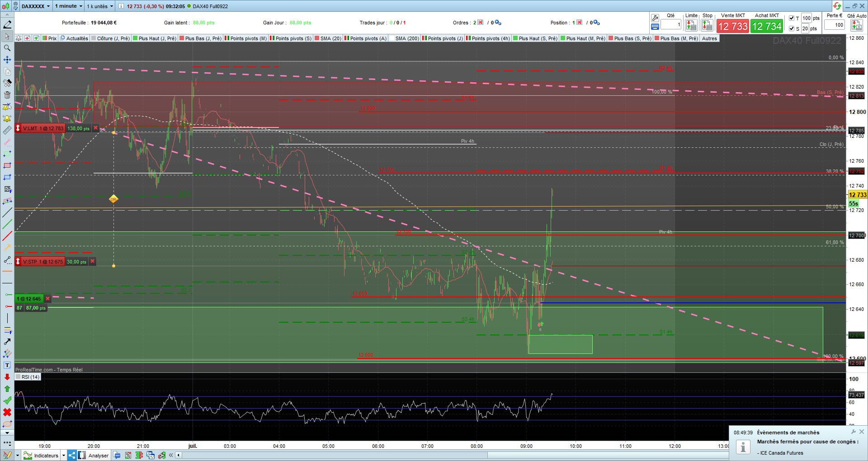Activate the magnifier zoom tool
Screen dimensions: 868x461
[7, 48]
